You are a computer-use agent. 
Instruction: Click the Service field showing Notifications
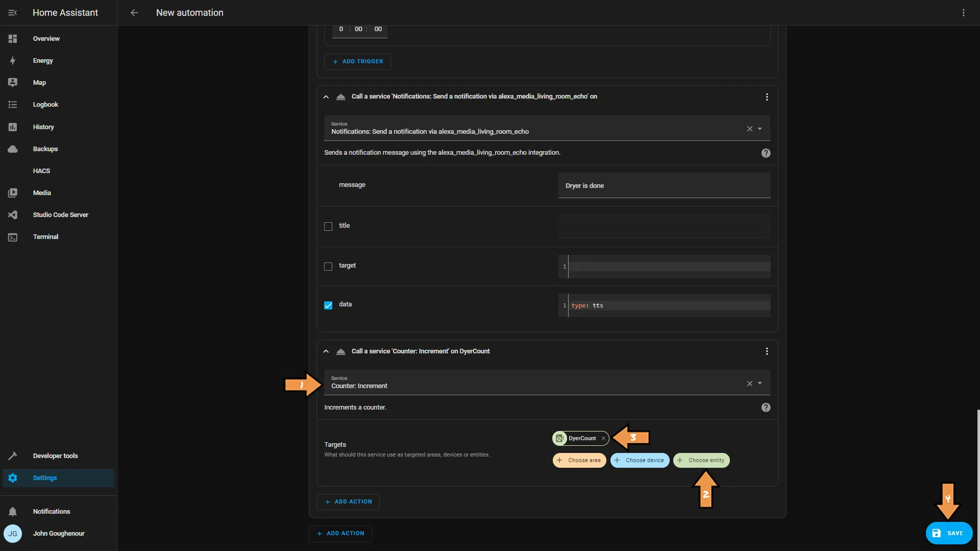tap(547, 128)
